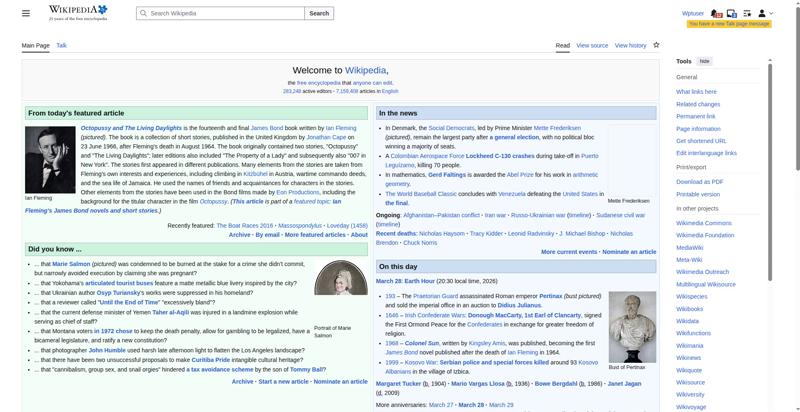Open the alerts bell notifications
Screen dimensions: 800x412
pos(717,13)
